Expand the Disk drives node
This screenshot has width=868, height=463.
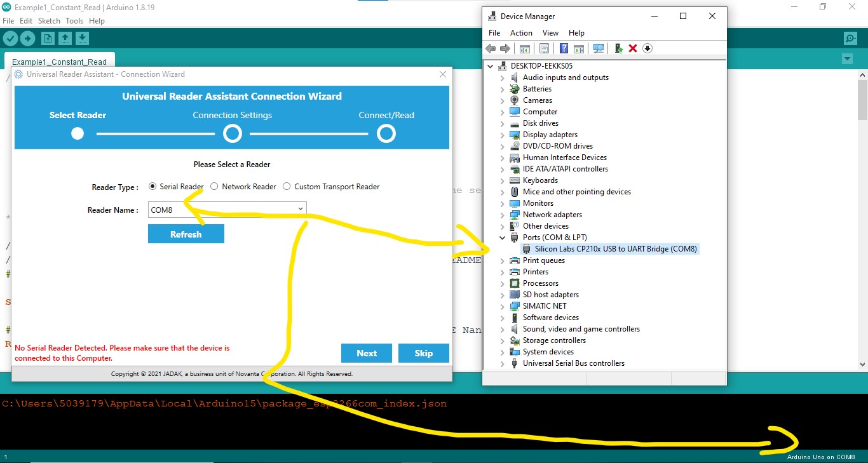pos(503,123)
